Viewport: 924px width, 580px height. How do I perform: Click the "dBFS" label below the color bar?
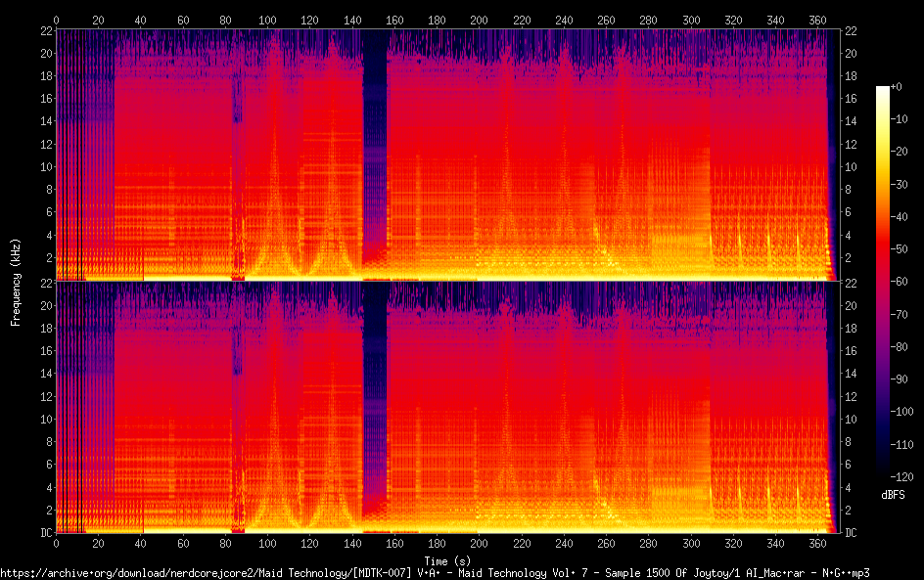pyautogui.click(x=892, y=496)
